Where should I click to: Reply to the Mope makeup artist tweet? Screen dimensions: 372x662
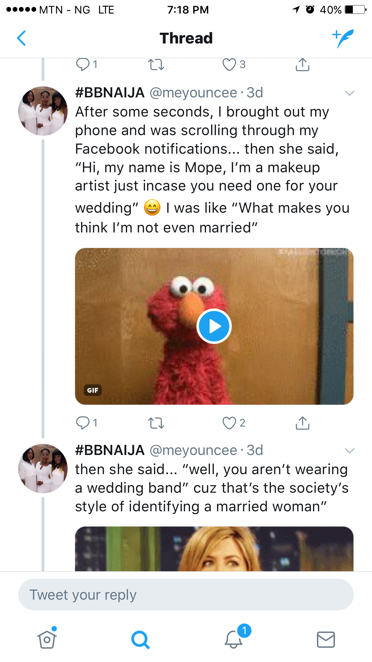click(x=86, y=423)
